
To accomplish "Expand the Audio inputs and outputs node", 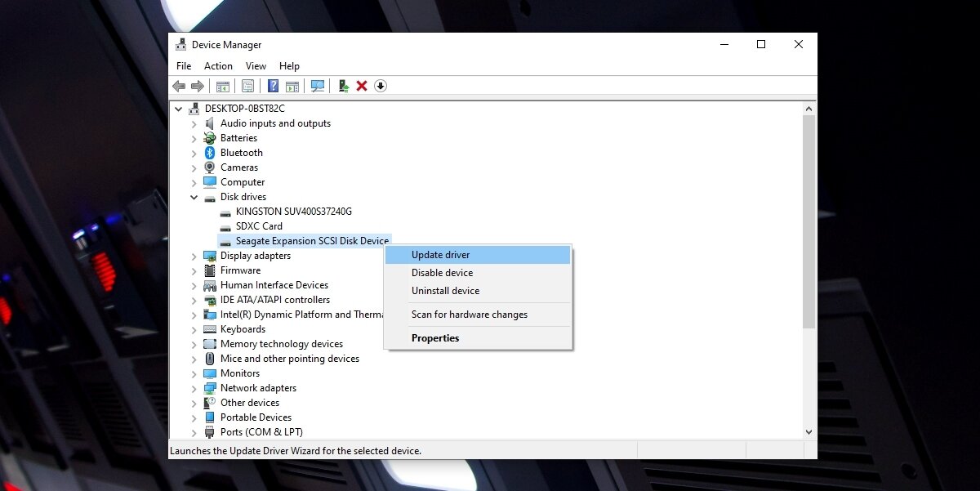I will point(194,123).
